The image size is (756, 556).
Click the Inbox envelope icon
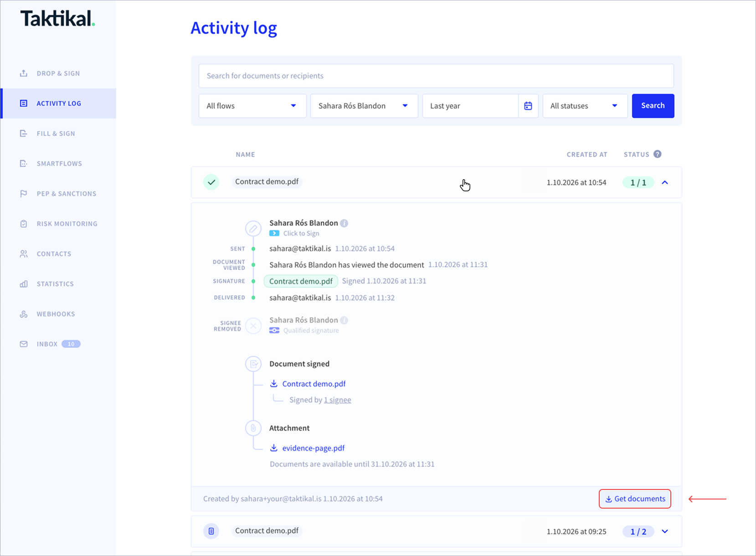pyautogui.click(x=24, y=344)
